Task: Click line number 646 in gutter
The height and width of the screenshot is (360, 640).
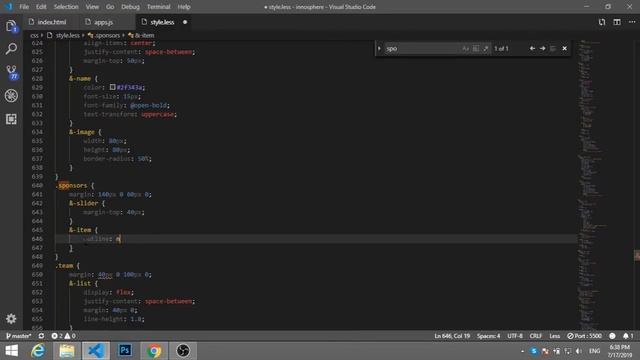Action: [37, 239]
